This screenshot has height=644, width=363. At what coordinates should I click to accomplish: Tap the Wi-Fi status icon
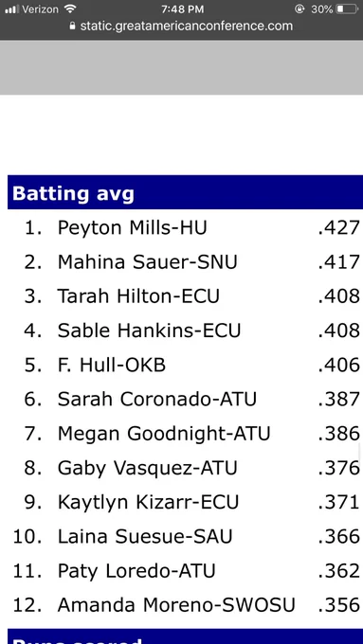(x=71, y=9)
